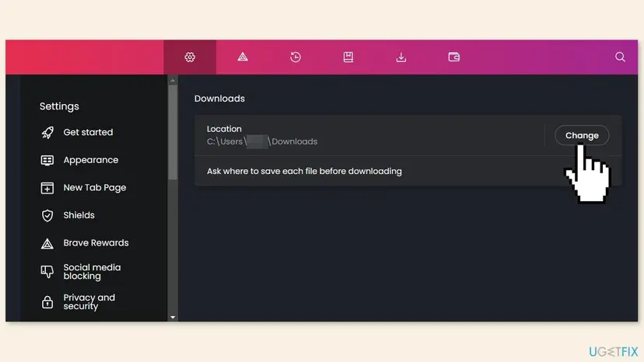Open the Downloads arrow icon in top bar
This screenshot has width=644, height=362.
[401, 57]
